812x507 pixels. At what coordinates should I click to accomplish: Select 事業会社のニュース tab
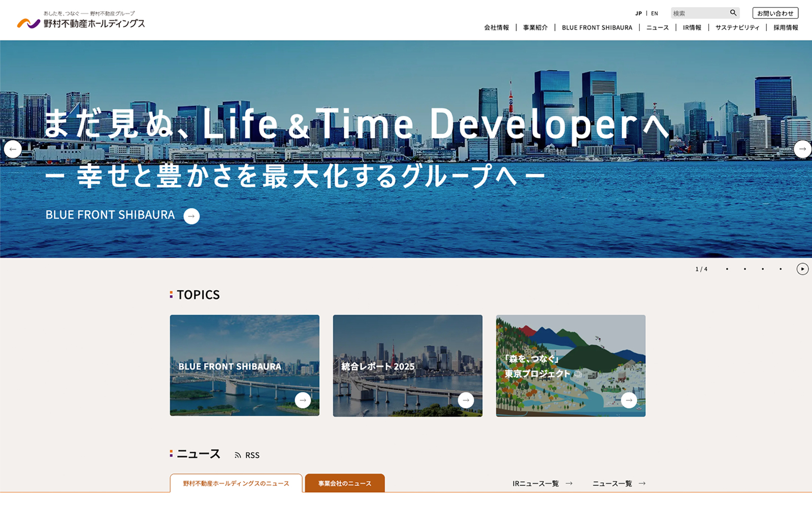[x=345, y=483]
